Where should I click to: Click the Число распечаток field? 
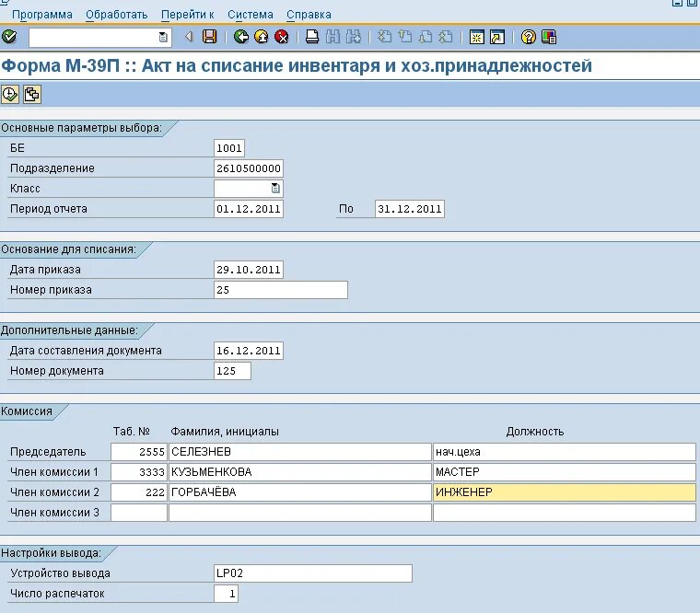(x=226, y=594)
